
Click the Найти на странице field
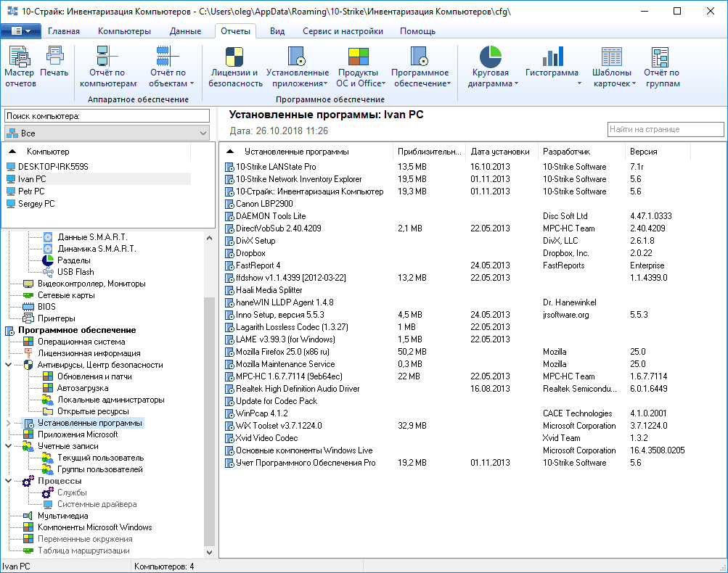click(666, 129)
